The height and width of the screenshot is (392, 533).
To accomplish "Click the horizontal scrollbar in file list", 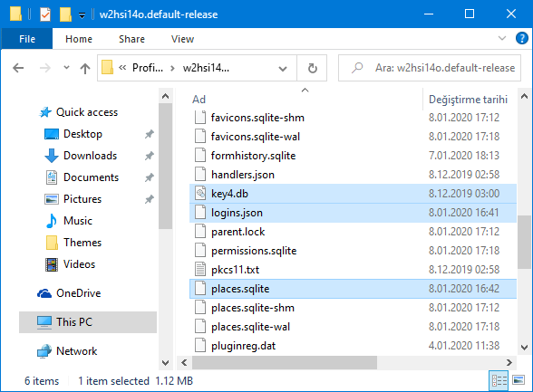I will click(285, 362).
